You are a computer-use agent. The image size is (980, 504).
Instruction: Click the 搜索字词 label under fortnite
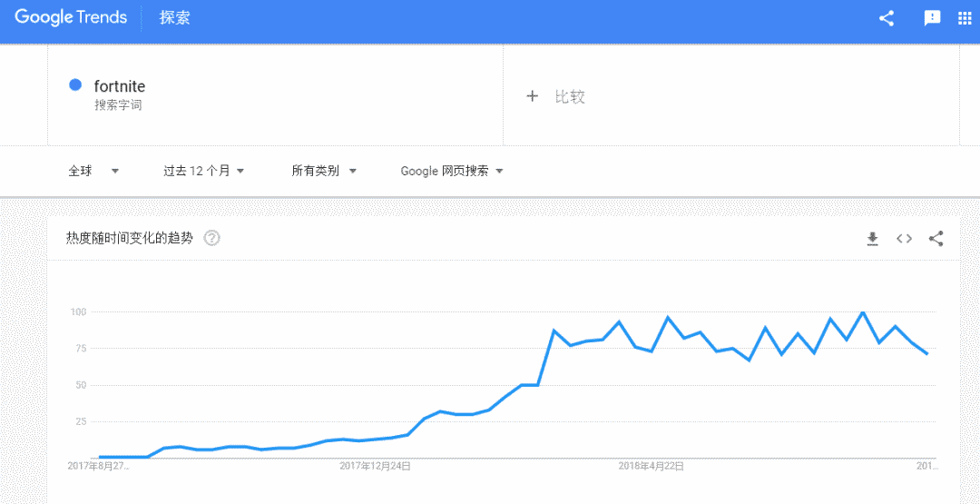tap(118, 105)
